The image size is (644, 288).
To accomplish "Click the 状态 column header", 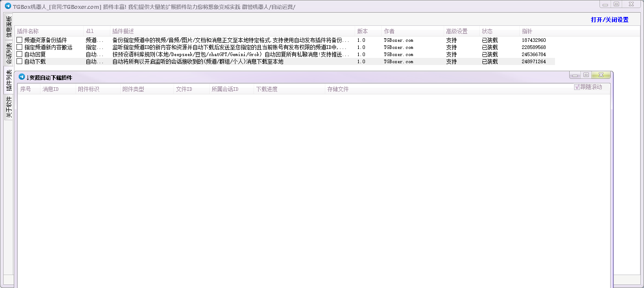I will 487,32.
